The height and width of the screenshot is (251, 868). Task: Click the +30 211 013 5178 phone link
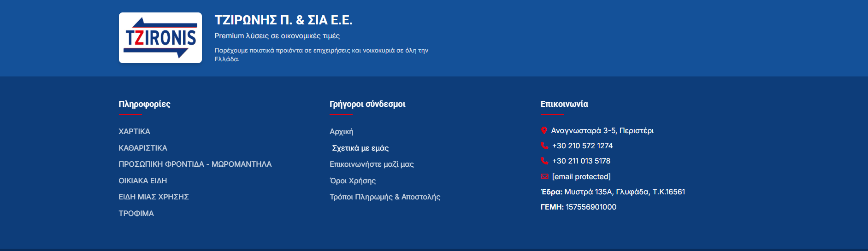tap(581, 161)
